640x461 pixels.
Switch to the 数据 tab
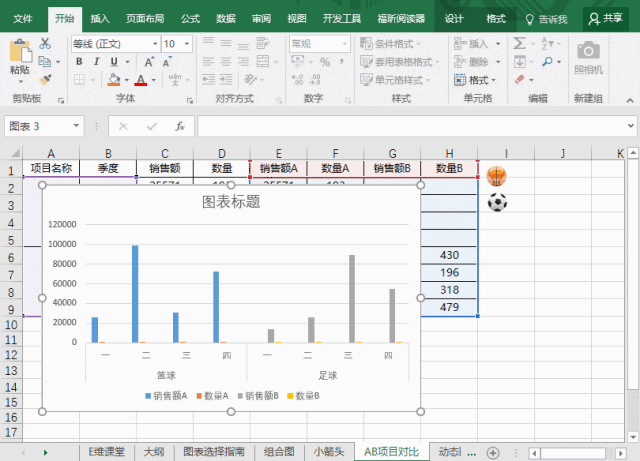point(226,19)
